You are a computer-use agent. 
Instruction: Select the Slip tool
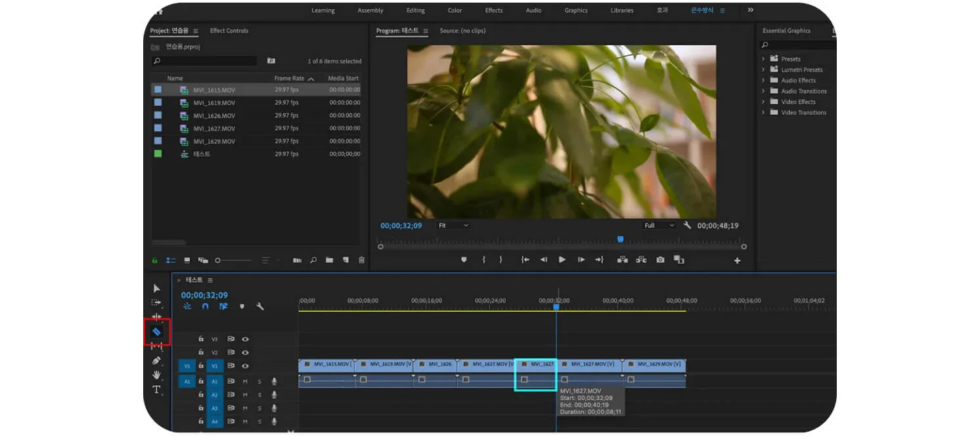click(x=156, y=346)
